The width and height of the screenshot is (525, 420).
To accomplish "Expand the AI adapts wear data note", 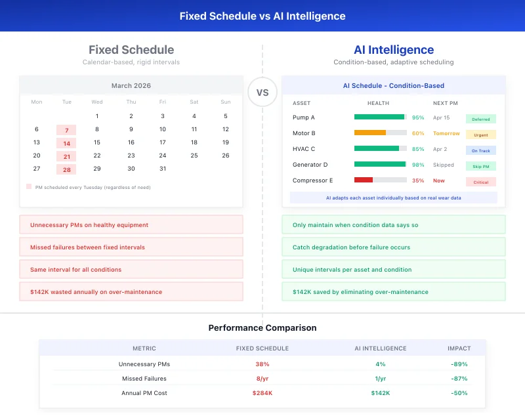I will click(394, 198).
